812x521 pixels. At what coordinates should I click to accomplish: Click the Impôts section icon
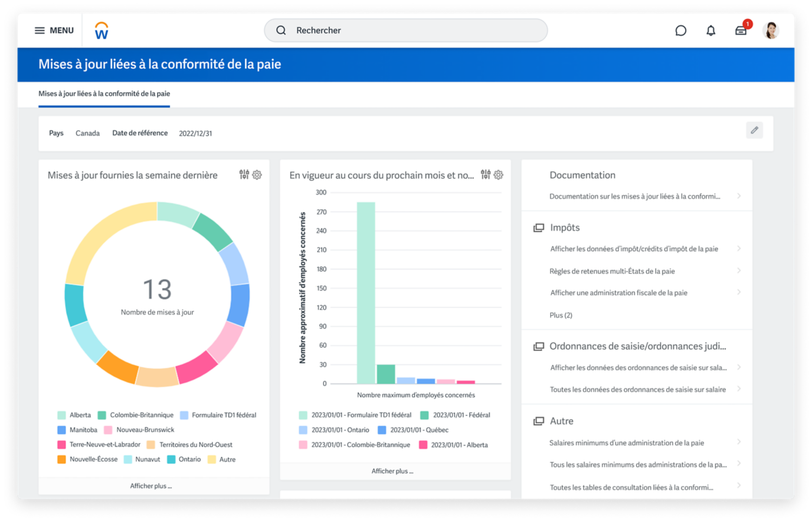pos(539,228)
